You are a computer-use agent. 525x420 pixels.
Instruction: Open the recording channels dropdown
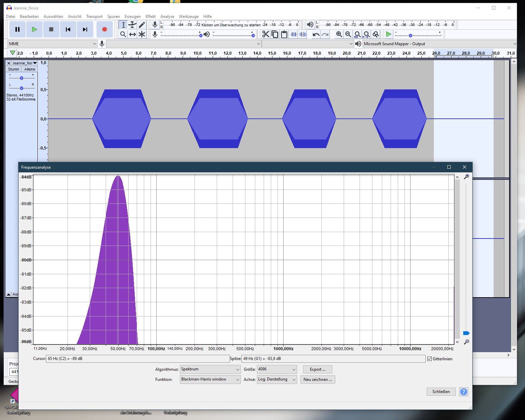pyautogui.click(x=308, y=44)
